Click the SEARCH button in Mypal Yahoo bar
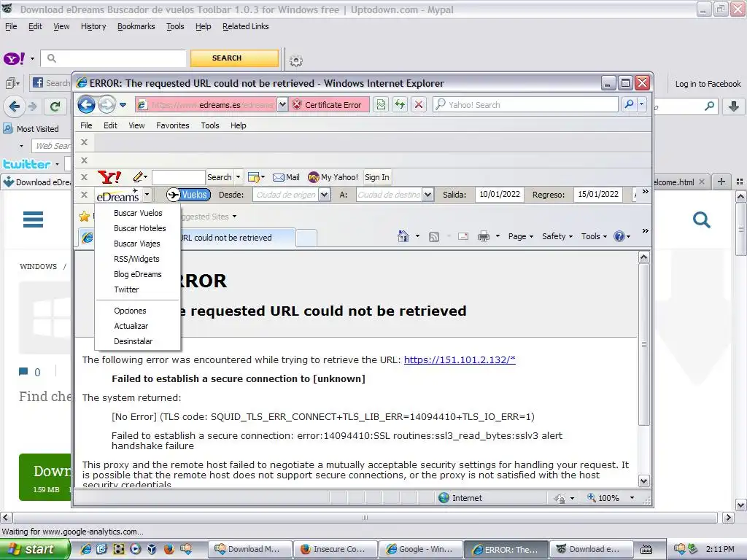The image size is (747, 560). tap(234, 58)
